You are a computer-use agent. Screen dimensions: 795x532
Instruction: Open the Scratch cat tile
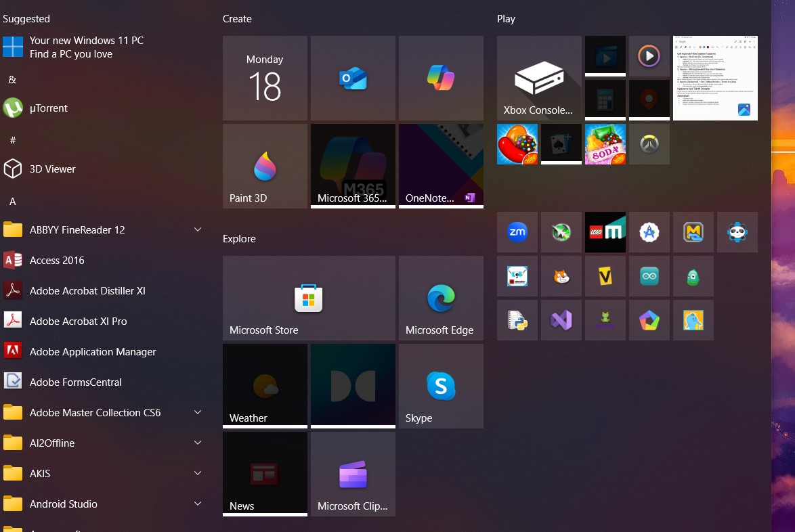561,276
